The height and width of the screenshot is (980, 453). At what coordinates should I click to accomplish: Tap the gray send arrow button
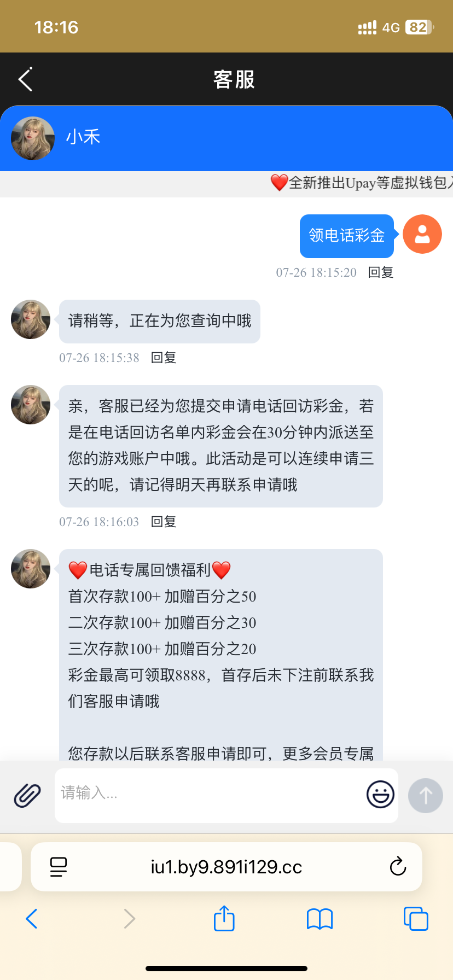click(x=426, y=795)
